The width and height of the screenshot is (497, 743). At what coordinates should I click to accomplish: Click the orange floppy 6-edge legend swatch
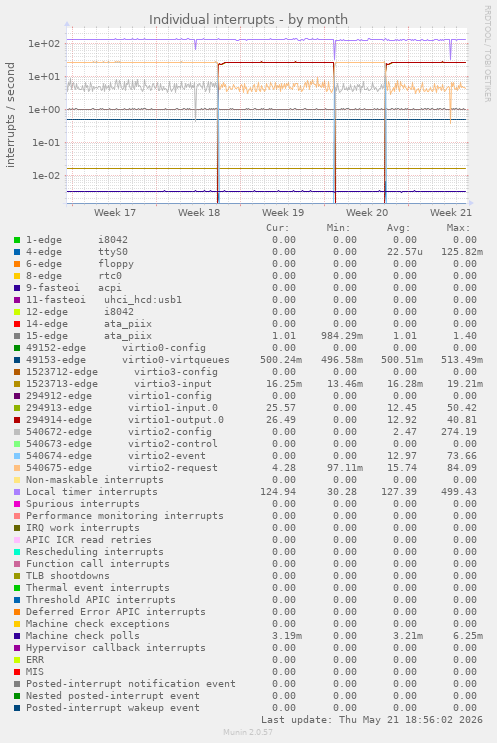pyautogui.click(x=17, y=264)
